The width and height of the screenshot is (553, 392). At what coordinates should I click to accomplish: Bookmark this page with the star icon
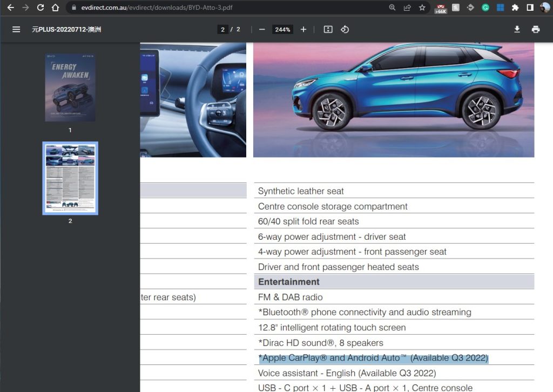coord(421,8)
